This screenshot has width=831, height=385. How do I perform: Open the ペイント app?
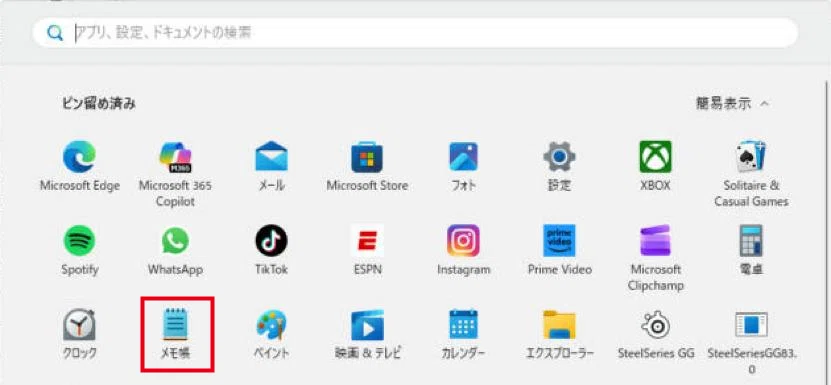point(271,334)
